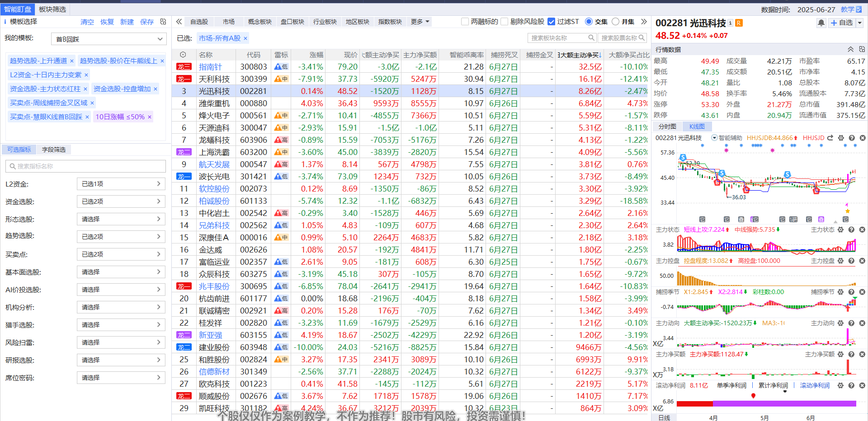Uncheck the 过滤ST checkbox
868x421 pixels.
tap(551, 21)
